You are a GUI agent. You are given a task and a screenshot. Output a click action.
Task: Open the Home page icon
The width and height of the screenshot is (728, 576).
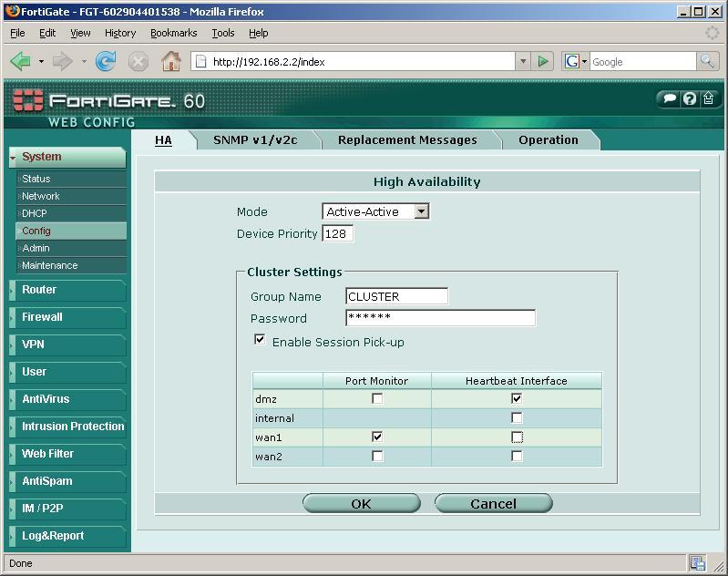pyautogui.click(x=171, y=61)
